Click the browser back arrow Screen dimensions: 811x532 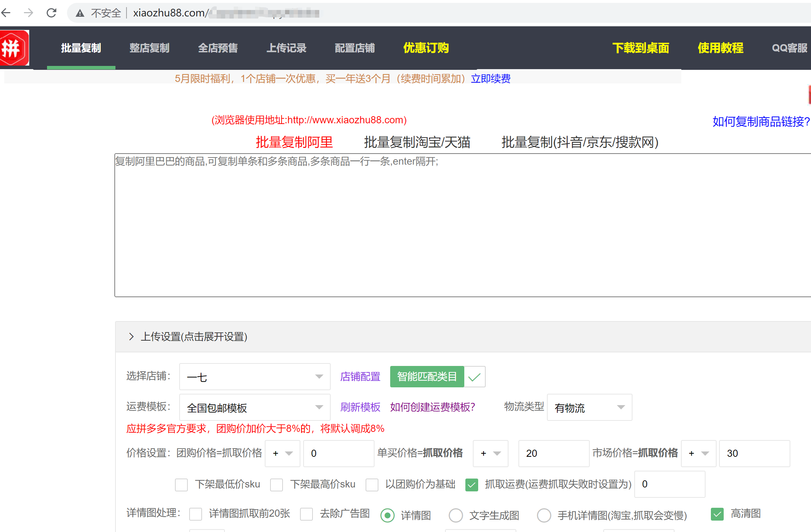pos(6,13)
